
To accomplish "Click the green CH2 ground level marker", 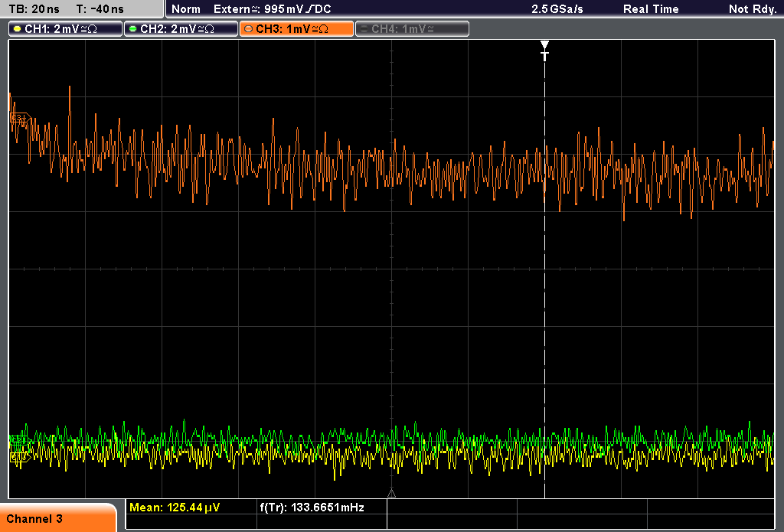I will pos(20,440).
